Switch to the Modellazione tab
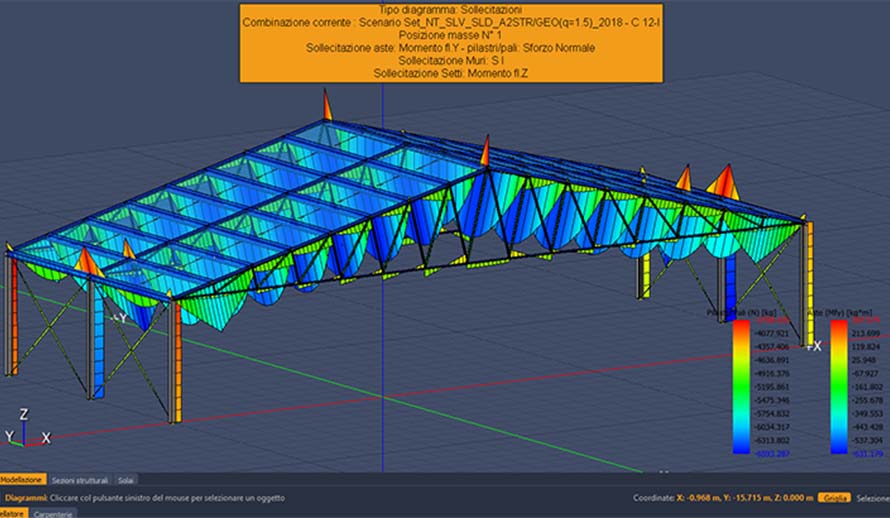The width and height of the screenshot is (890, 518). tap(21, 480)
